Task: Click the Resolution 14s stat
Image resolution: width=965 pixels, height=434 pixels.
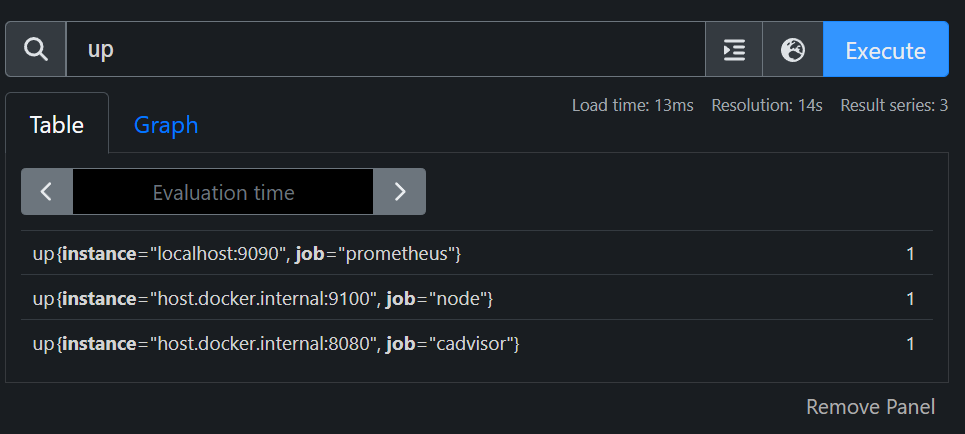Action: pos(766,105)
